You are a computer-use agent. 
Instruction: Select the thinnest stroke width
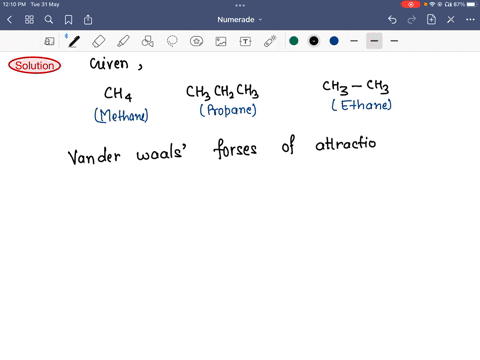click(354, 41)
